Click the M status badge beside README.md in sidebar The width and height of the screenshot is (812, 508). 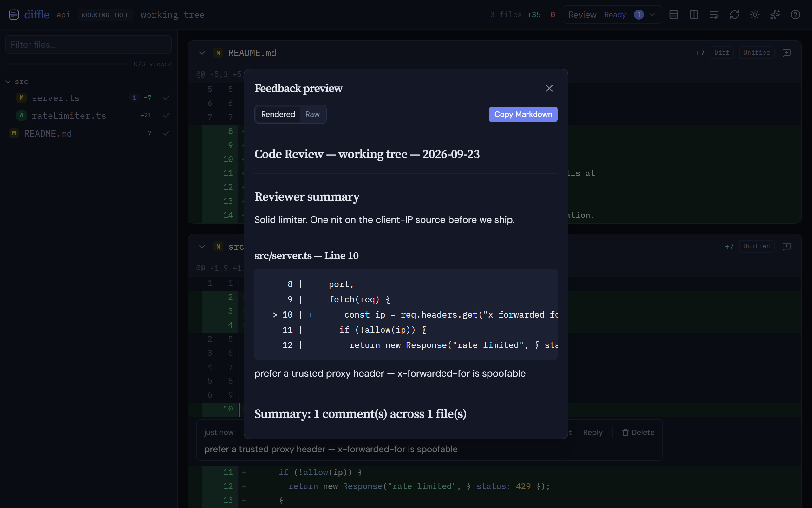coord(14,133)
